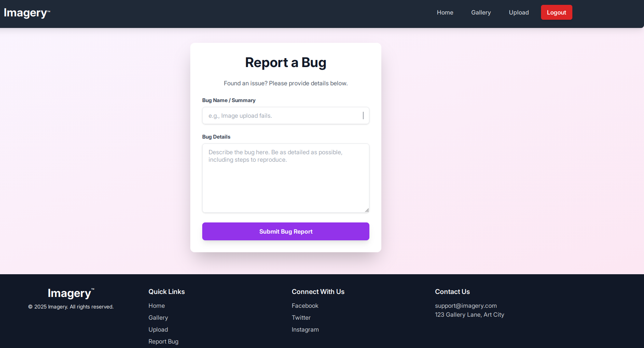This screenshot has height=348, width=644.
Task: Click the Imagery logo in the footer
Action: (71, 294)
